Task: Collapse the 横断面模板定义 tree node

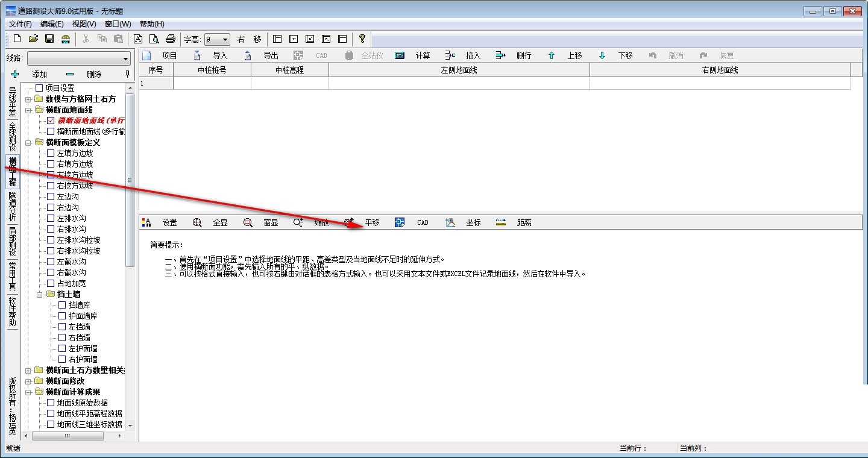Action: point(28,142)
